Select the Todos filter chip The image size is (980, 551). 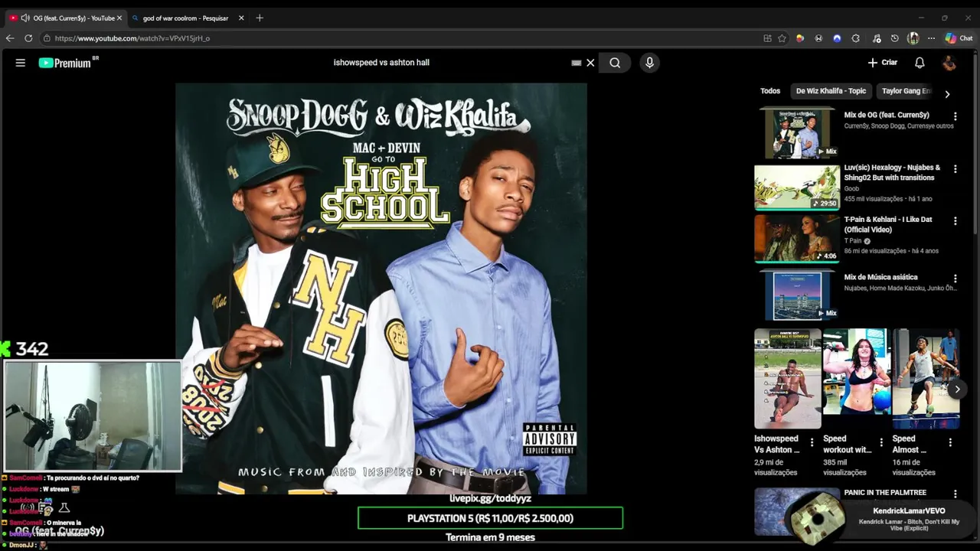pyautogui.click(x=770, y=91)
